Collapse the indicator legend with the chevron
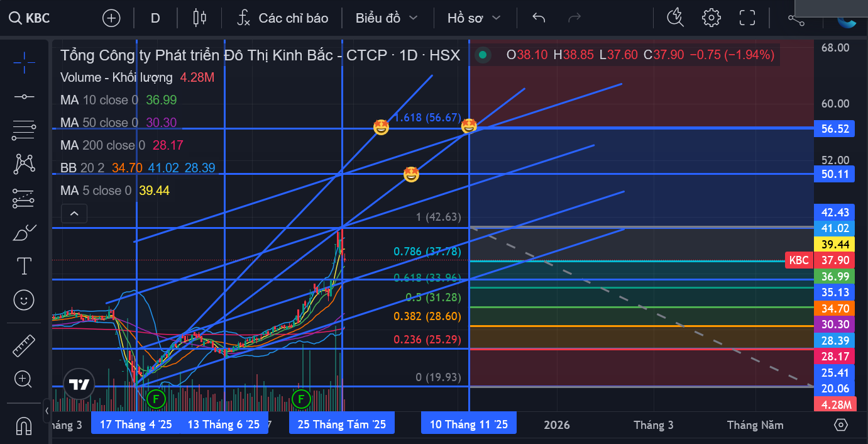The image size is (868, 444). coord(74,214)
